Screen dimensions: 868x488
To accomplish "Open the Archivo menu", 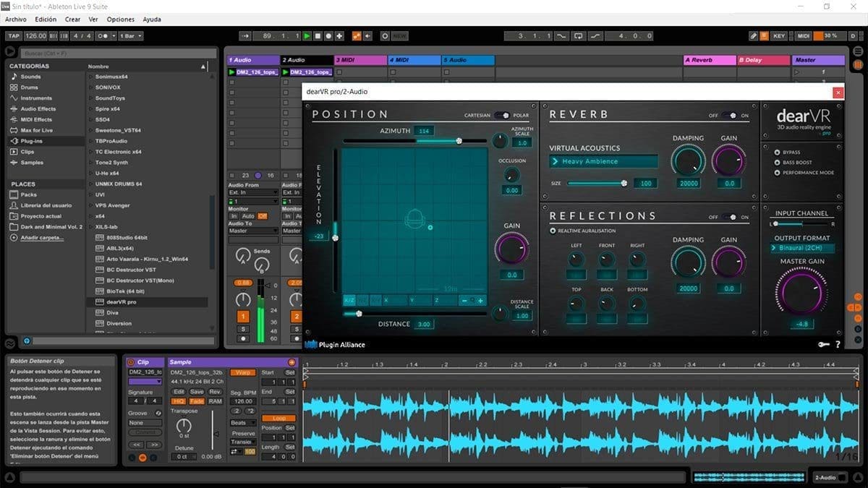I will (16, 20).
